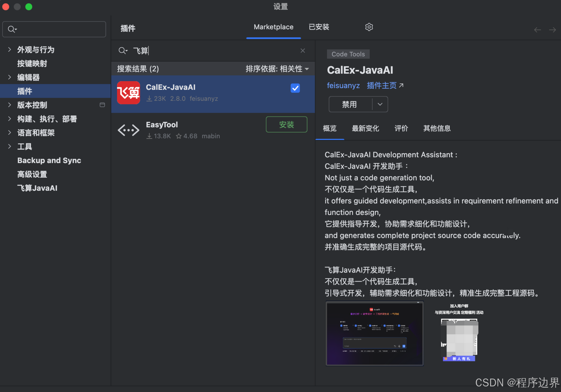Open the 评价 reviews tab
Screen dimensions: 561x392
[x=401, y=128]
